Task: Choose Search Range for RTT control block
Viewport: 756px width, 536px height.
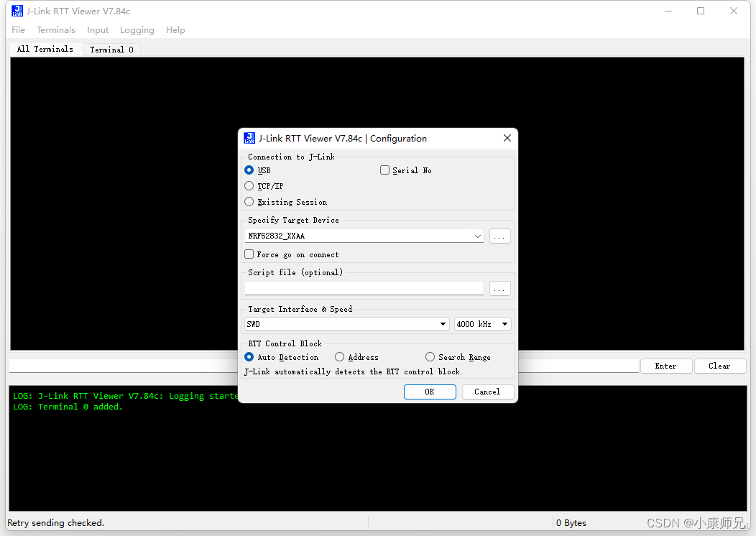Action: click(430, 357)
